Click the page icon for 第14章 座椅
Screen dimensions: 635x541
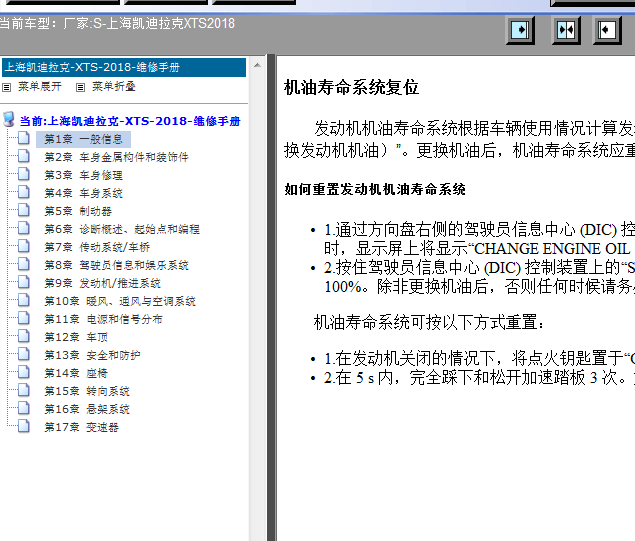click(x=24, y=372)
